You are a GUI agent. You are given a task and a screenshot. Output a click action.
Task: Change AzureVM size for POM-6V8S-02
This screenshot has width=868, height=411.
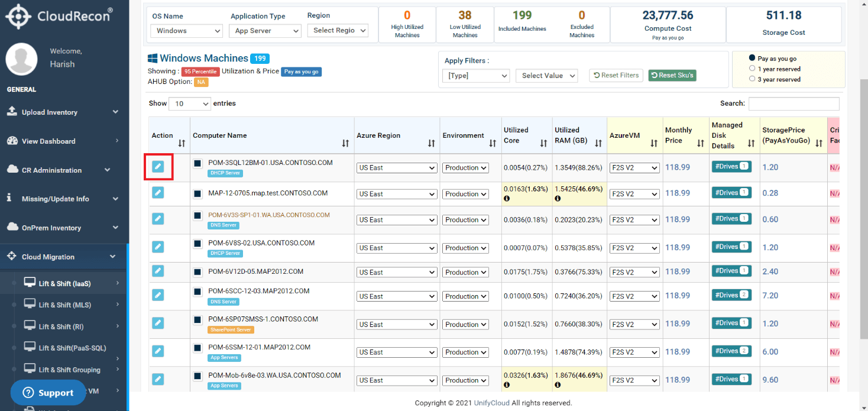coord(634,248)
